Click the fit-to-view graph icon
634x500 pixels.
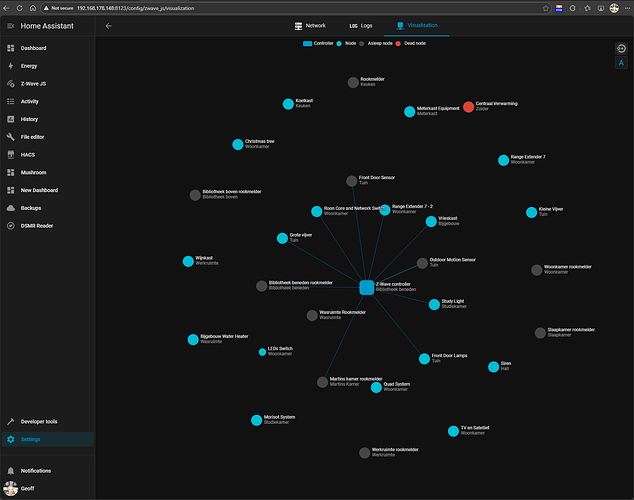621,49
